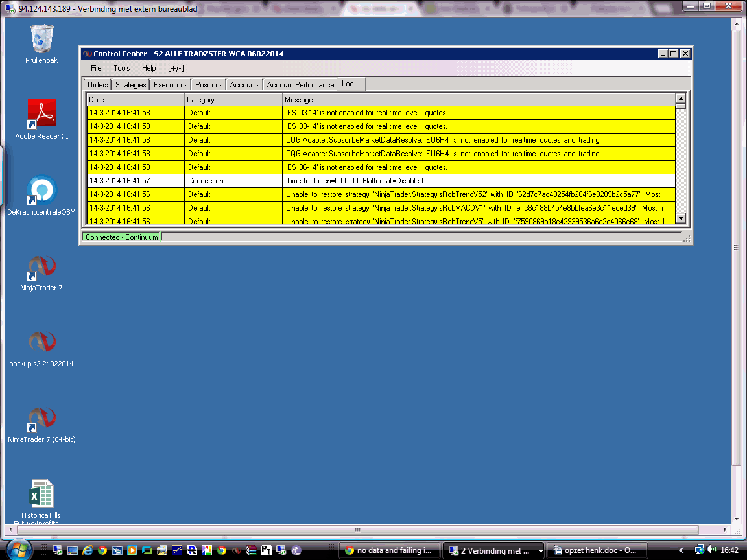The width and height of the screenshot is (747, 560).
Task: Switch to the Strategies tab
Action: pos(130,85)
